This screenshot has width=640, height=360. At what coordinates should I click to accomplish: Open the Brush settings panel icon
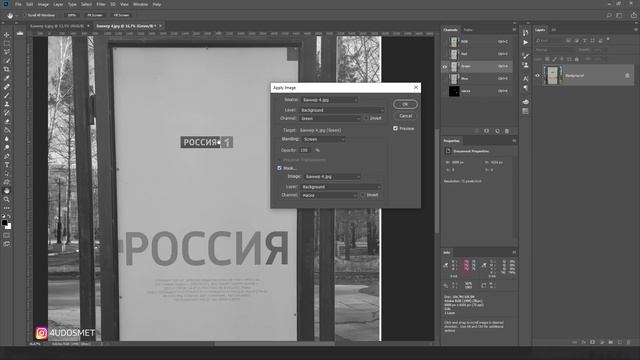(525, 56)
